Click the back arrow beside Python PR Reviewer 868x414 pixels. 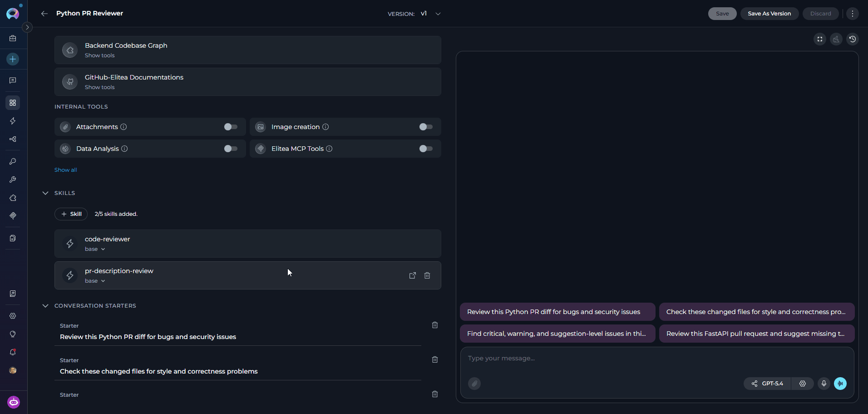tap(44, 14)
